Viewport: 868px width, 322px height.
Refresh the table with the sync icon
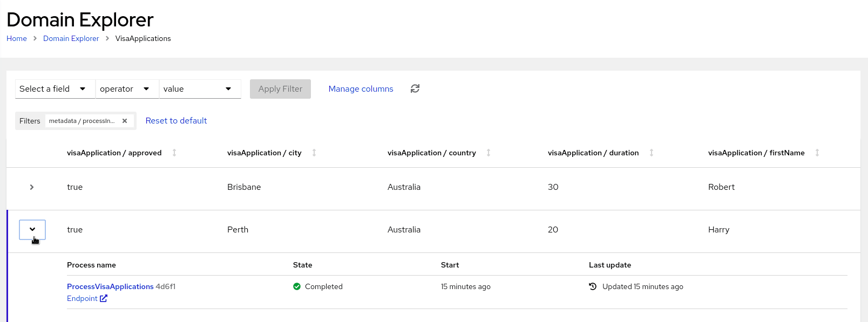(x=415, y=88)
